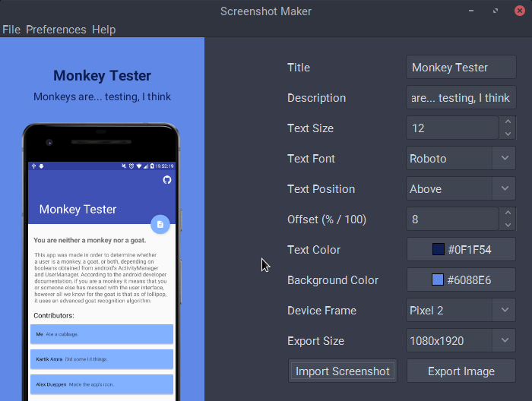Viewport: 532px width, 401px height.
Task: Open the Help menu
Action: (x=104, y=30)
